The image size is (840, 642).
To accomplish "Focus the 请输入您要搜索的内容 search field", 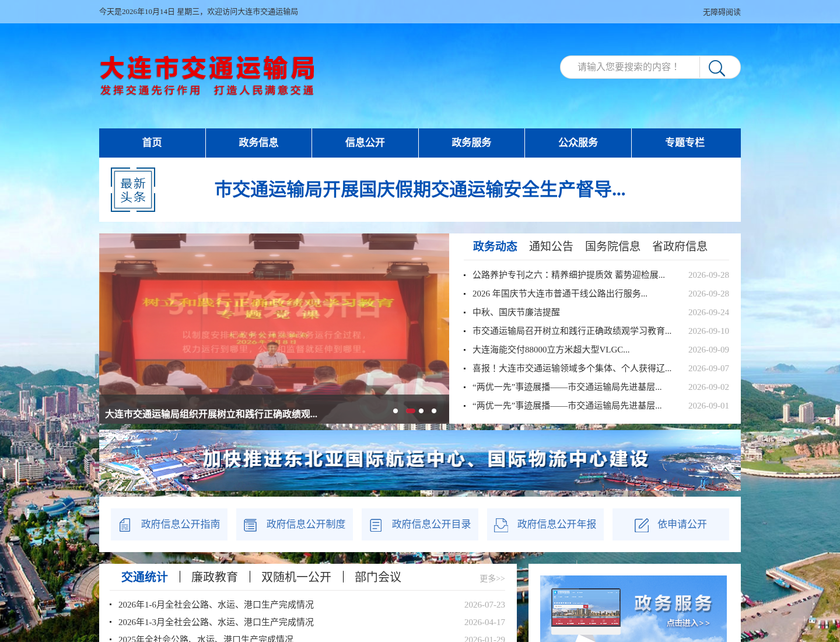I will 630,67.
